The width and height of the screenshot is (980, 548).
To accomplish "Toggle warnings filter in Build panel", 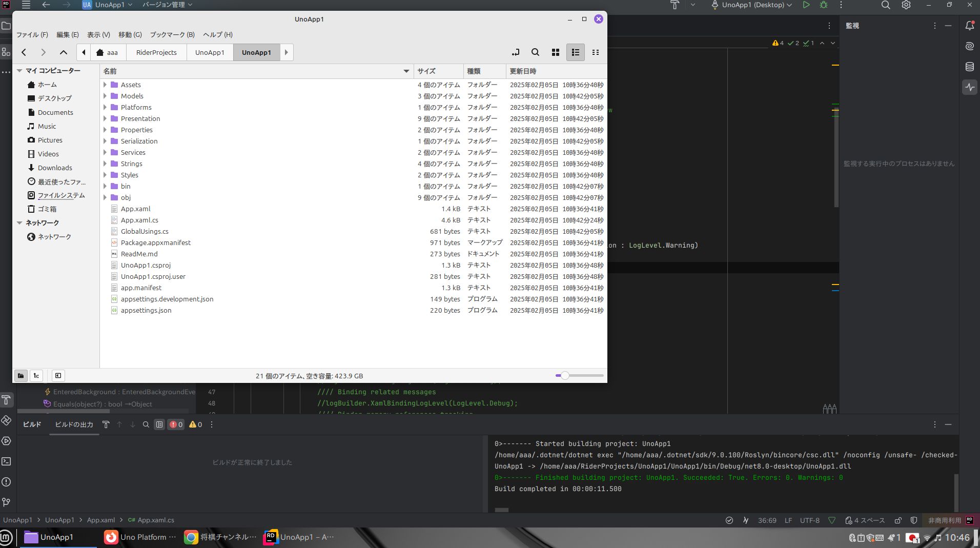I will pyautogui.click(x=196, y=424).
